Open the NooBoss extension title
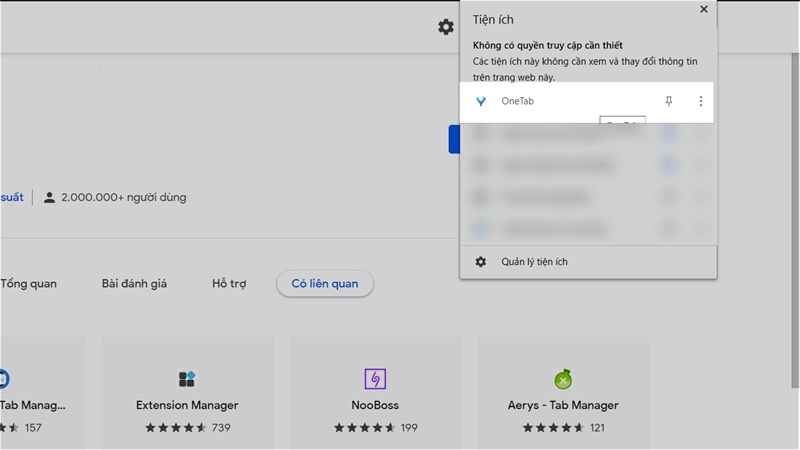 375,405
